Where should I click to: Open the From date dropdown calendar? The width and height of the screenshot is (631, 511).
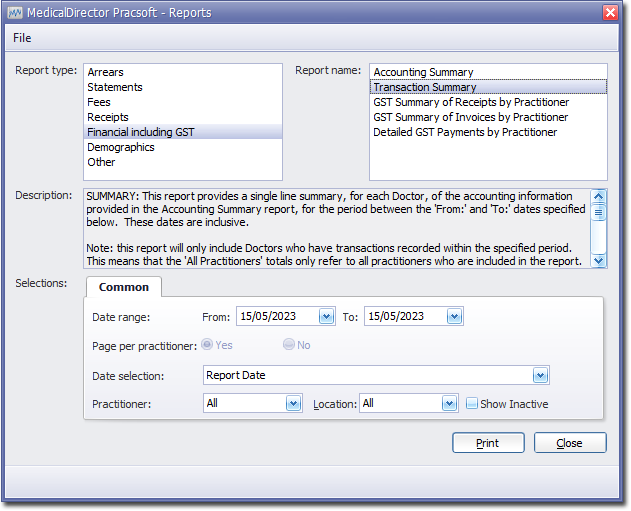point(326,316)
